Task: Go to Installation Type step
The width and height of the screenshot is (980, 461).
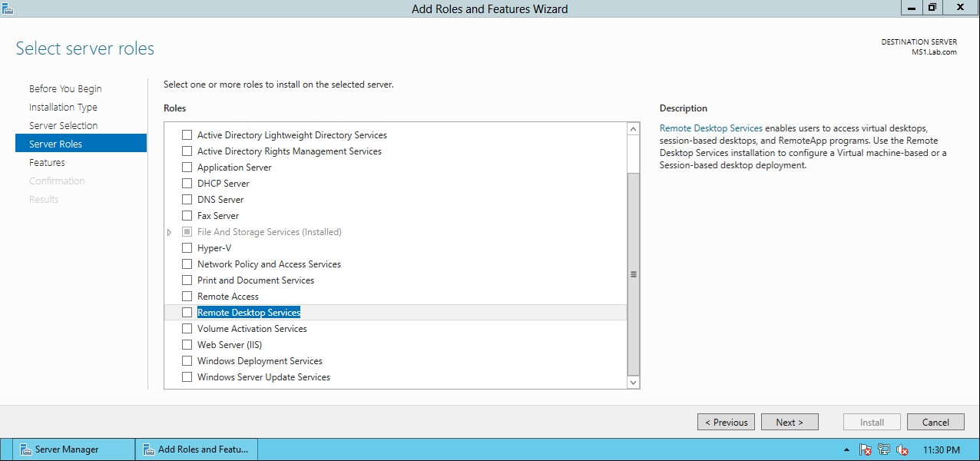Action: click(x=63, y=108)
